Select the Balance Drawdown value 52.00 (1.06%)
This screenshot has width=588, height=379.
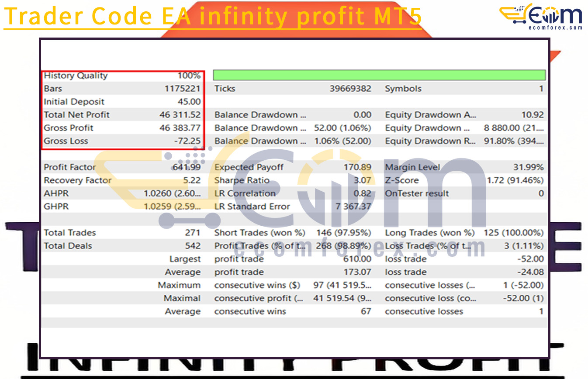pyautogui.click(x=342, y=128)
